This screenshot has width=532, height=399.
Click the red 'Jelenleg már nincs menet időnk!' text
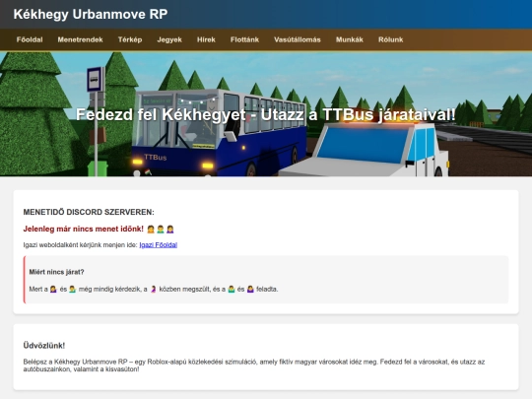coord(83,229)
